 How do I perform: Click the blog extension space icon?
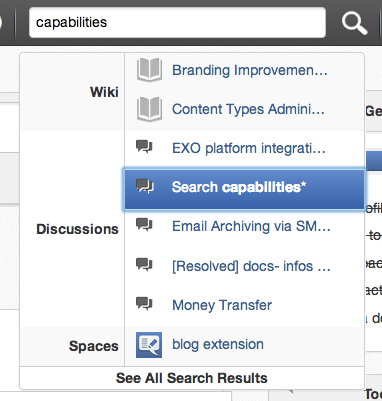149,345
